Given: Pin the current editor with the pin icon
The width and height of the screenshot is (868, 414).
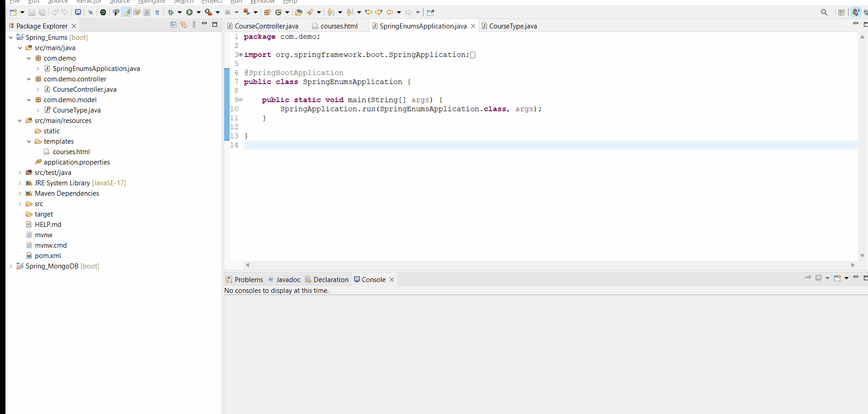Looking at the screenshot, I should 430,12.
